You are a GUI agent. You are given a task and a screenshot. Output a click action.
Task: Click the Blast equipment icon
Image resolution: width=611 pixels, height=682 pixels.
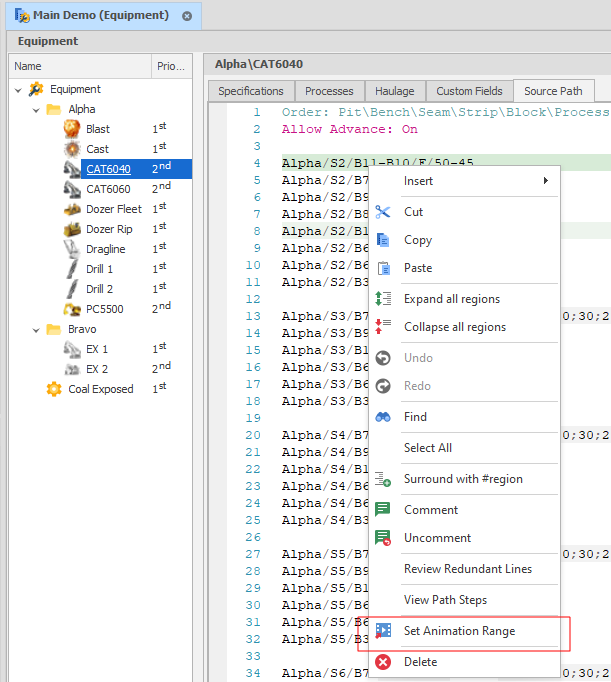pyautogui.click(x=72, y=129)
